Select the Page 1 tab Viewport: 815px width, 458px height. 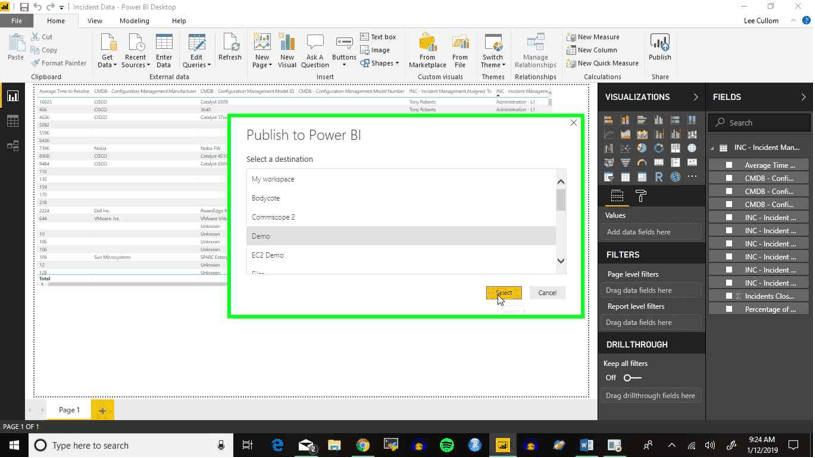click(x=69, y=410)
